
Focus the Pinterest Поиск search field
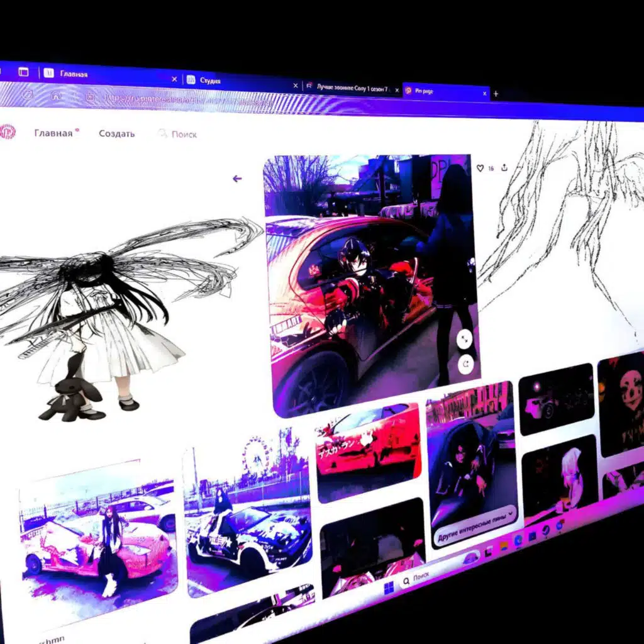(177, 134)
